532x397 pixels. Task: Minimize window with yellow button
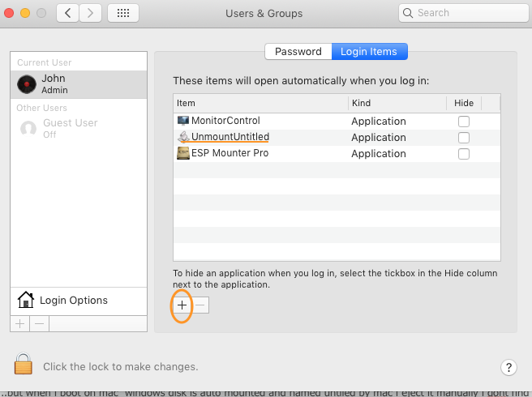pyautogui.click(x=25, y=13)
